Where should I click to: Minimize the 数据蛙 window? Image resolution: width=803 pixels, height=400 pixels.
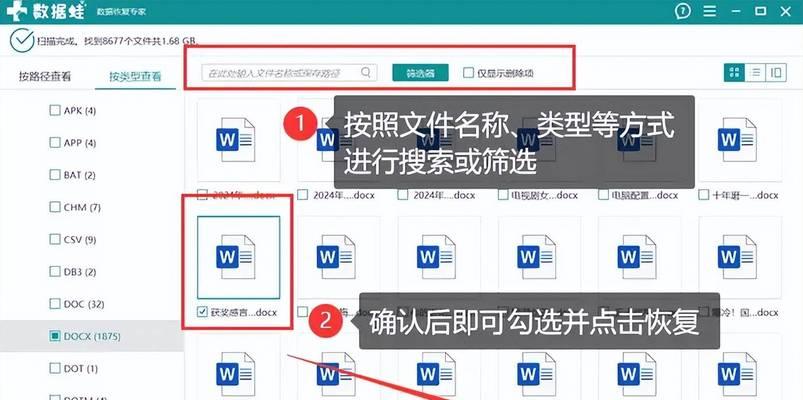(x=736, y=11)
